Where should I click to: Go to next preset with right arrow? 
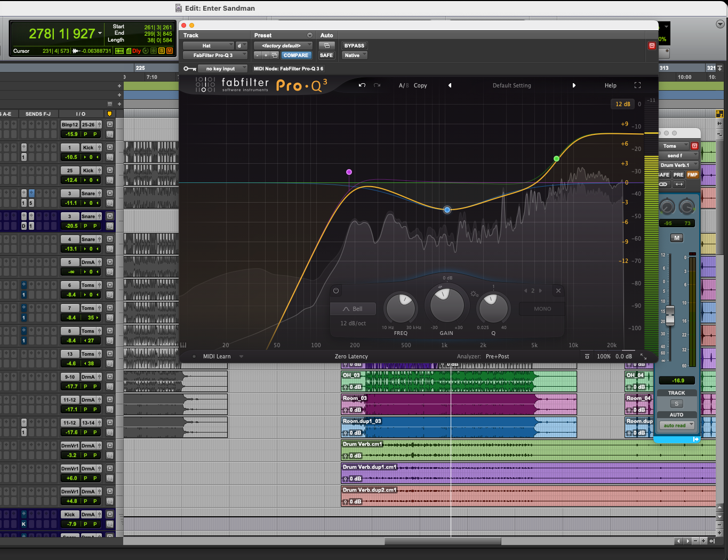point(574,85)
